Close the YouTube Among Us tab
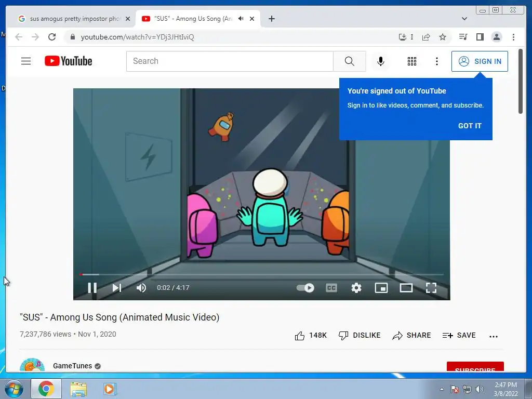 [252, 19]
